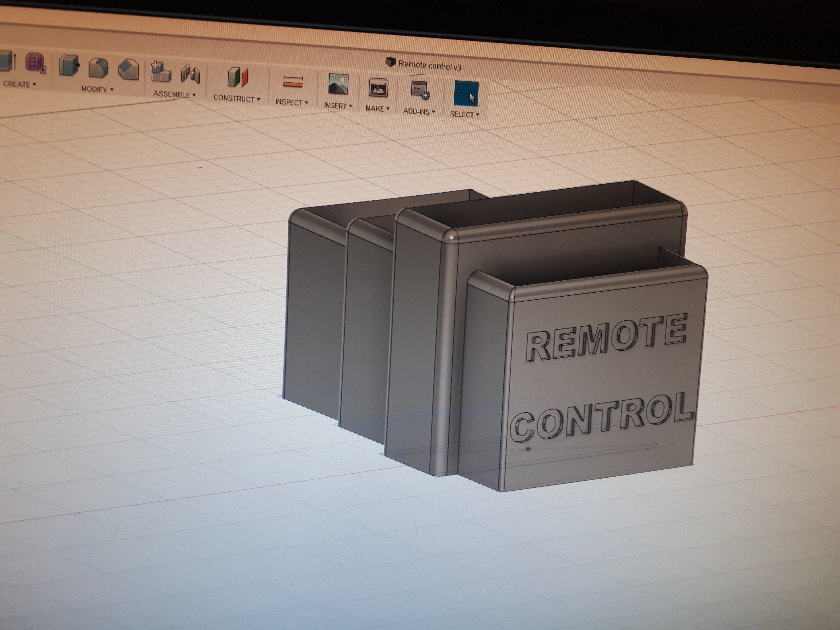Choose the Chamfer tool
The width and height of the screenshot is (840, 630).
pos(128,69)
